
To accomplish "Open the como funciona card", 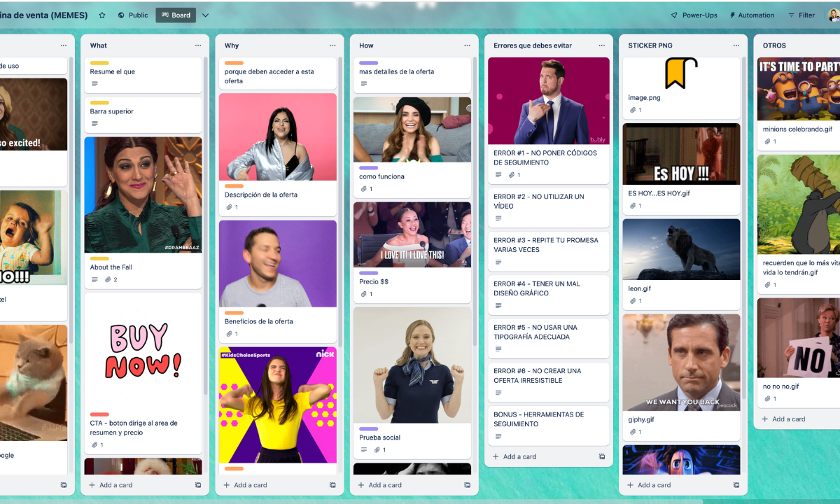I will (412, 147).
